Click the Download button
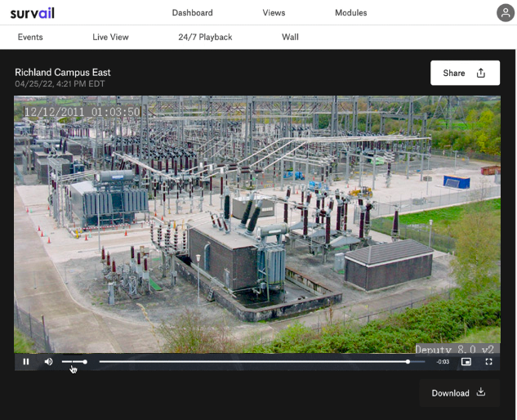Screen dimensions: 517x420 point(458,392)
